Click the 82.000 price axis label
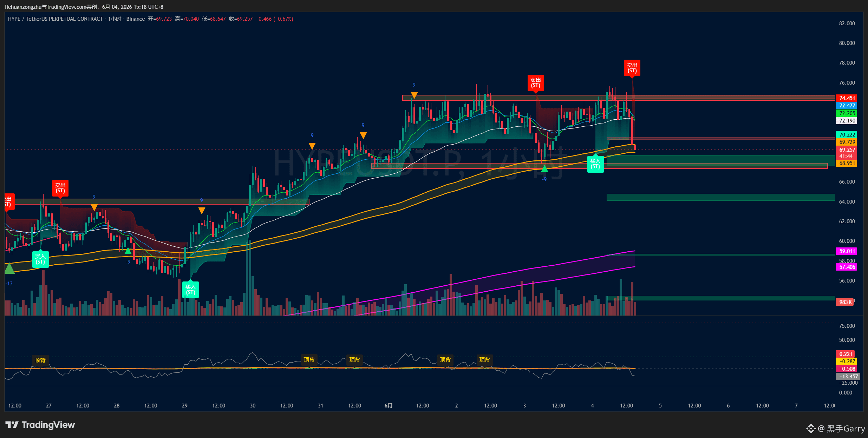 coord(847,24)
